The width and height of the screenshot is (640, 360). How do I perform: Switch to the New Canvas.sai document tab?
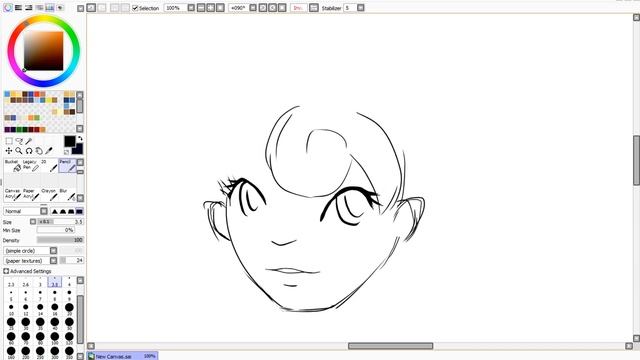pos(122,356)
